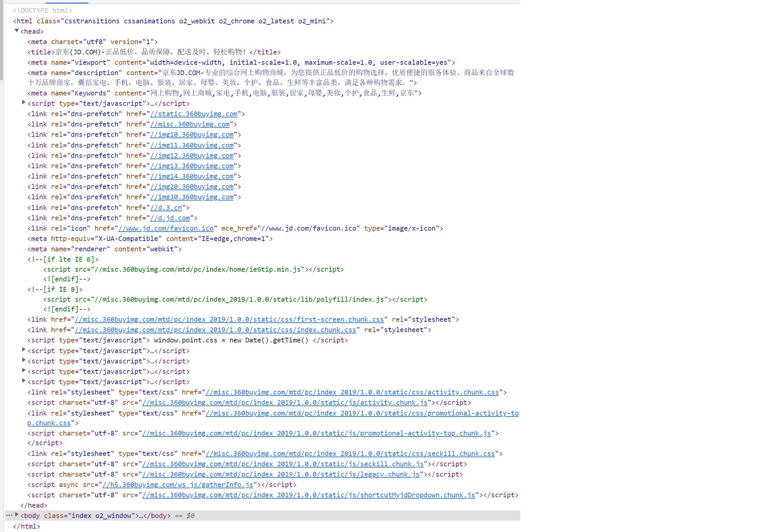This screenshot has width=769, height=532.
Task: Open the gatherInfo.js script link
Action: pyautogui.click(x=178, y=485)
